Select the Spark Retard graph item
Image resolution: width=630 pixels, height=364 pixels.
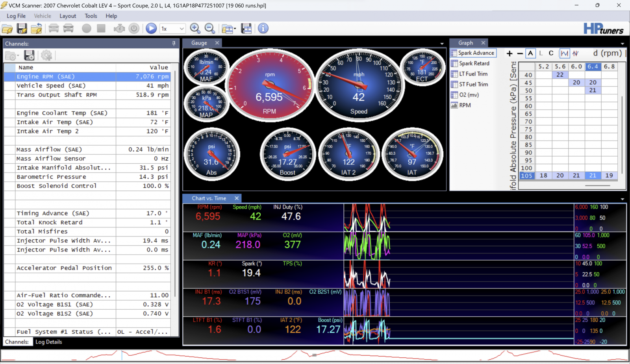[471, 63]
